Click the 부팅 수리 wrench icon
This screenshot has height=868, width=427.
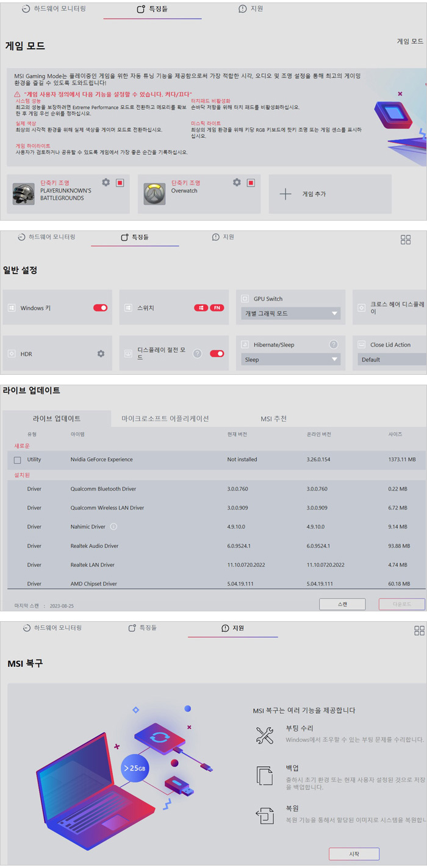(x=265, y=735)
